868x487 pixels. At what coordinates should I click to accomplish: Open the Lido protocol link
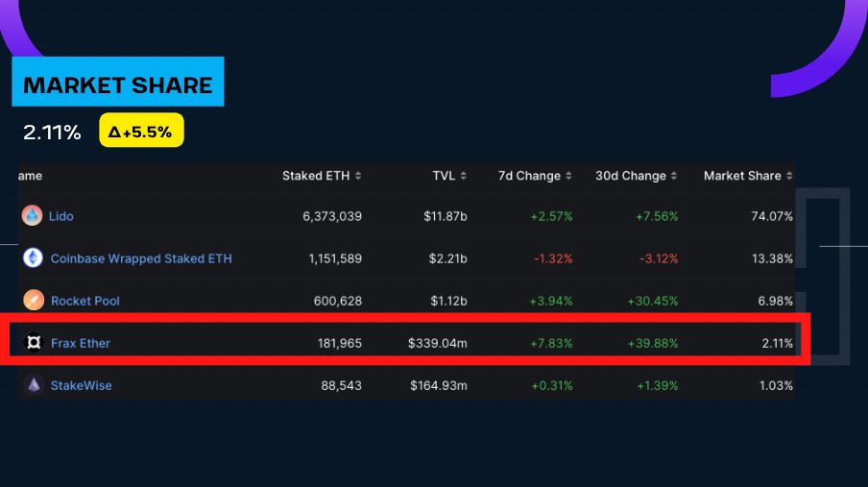tap(61, 216)
